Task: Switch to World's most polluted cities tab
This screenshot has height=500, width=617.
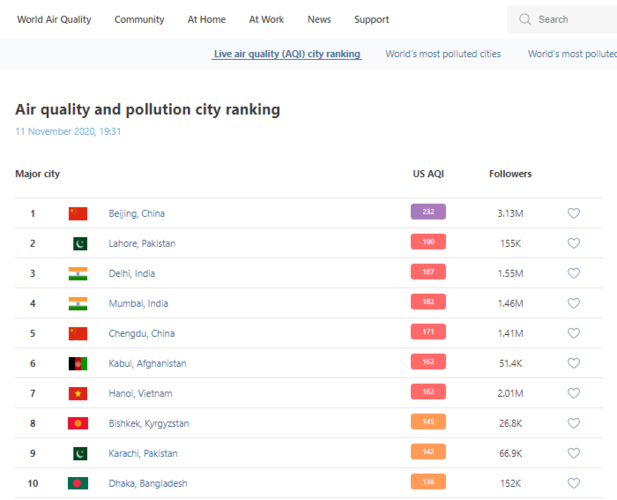Action: [443, 54]
